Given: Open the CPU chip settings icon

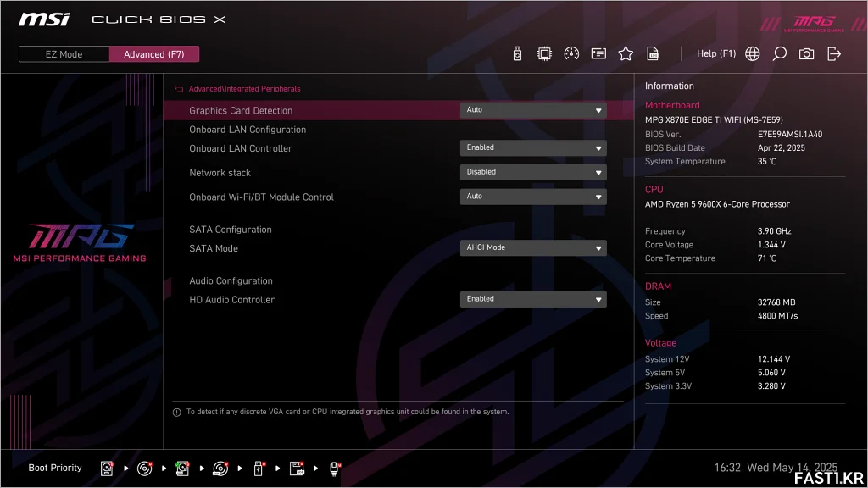Looking at the screenshot, I should 544,53.
